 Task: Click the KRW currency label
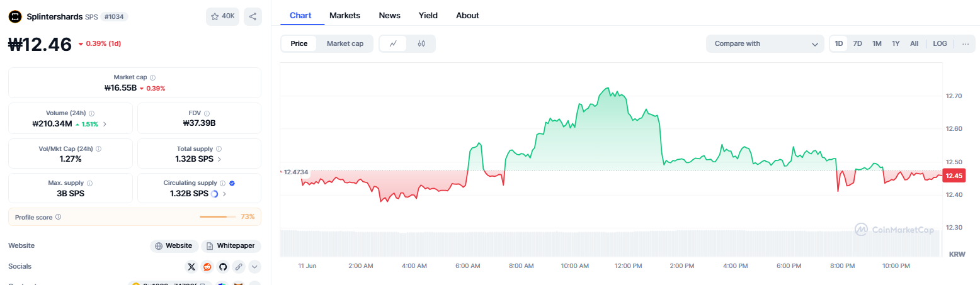(x=957, y=254)
